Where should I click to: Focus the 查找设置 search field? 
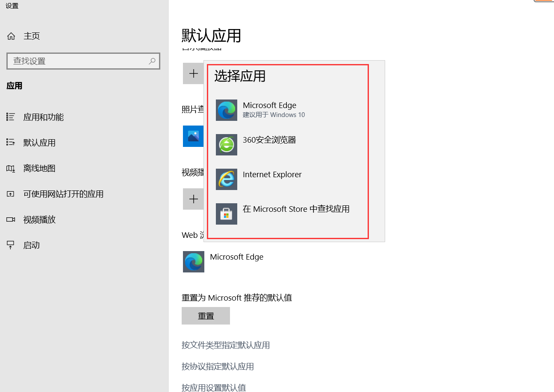[x=83, y=61]
